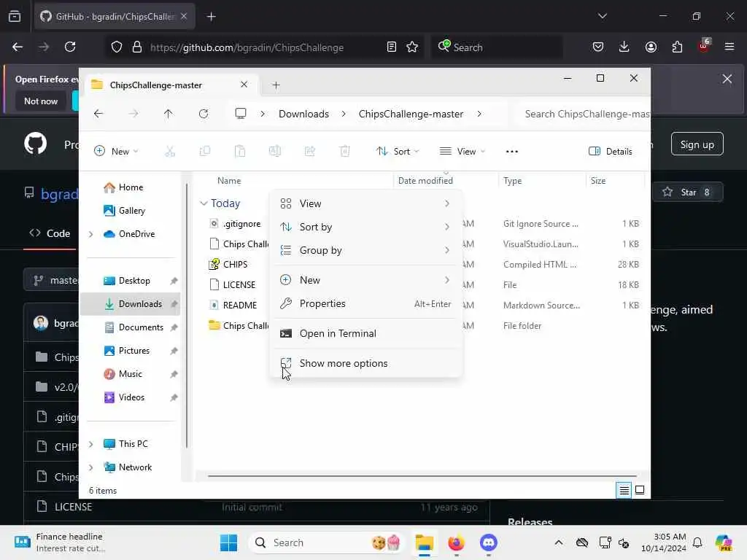Show hidden system tray icons
Image resolution: width=747 pixels, height=560 pixels.
coord(558,542)
